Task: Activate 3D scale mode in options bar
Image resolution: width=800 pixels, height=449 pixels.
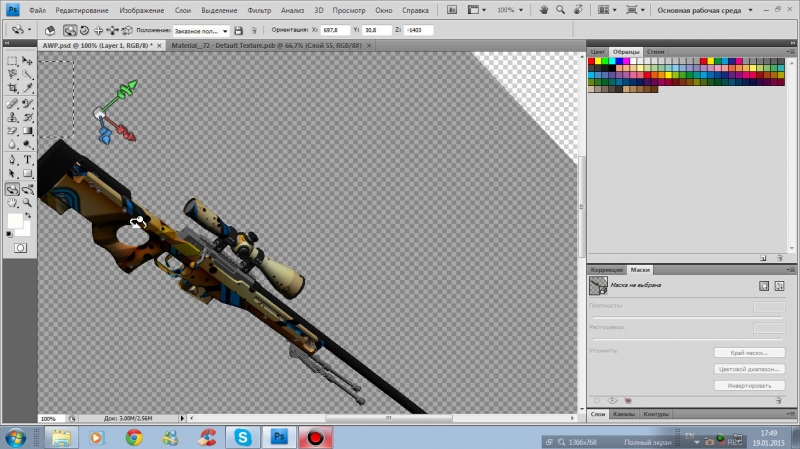Action: click(x=127, y=31)
